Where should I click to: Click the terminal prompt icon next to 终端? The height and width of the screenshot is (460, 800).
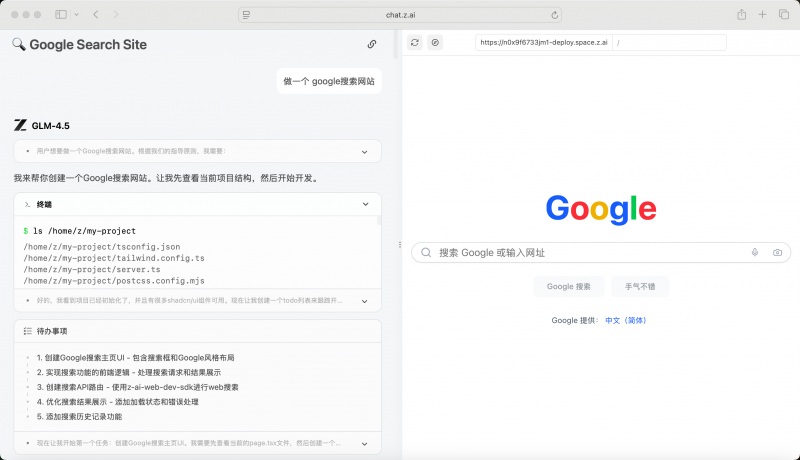pyautogui.click(x=28, y=205)
